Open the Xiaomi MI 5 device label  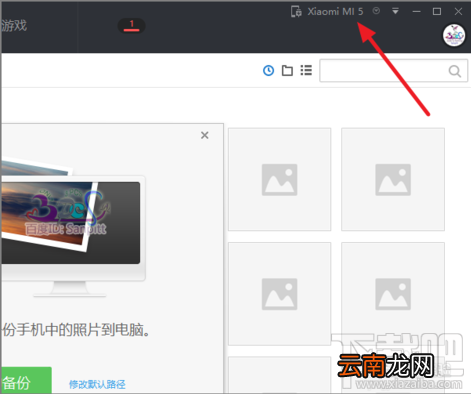point(335,11)
